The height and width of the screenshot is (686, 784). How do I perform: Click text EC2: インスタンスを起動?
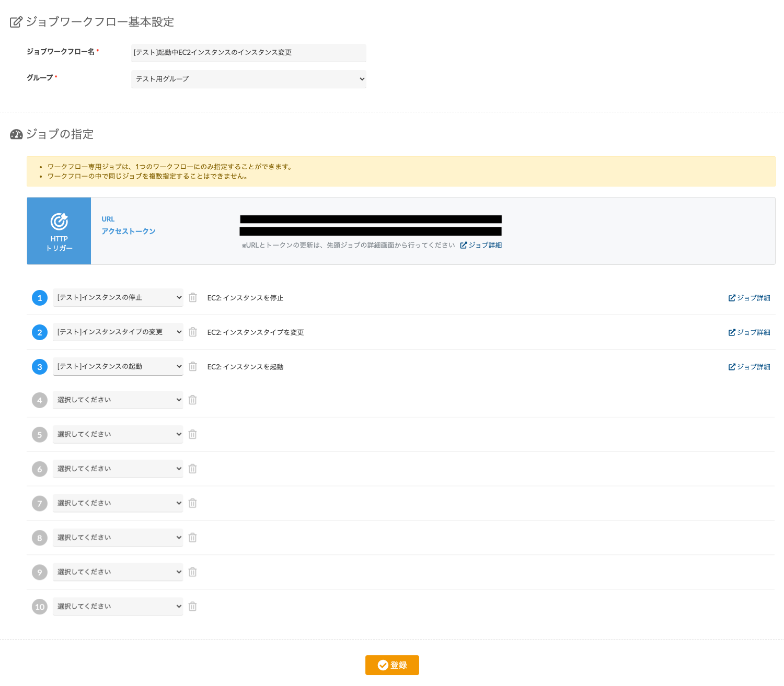point(245,367)
